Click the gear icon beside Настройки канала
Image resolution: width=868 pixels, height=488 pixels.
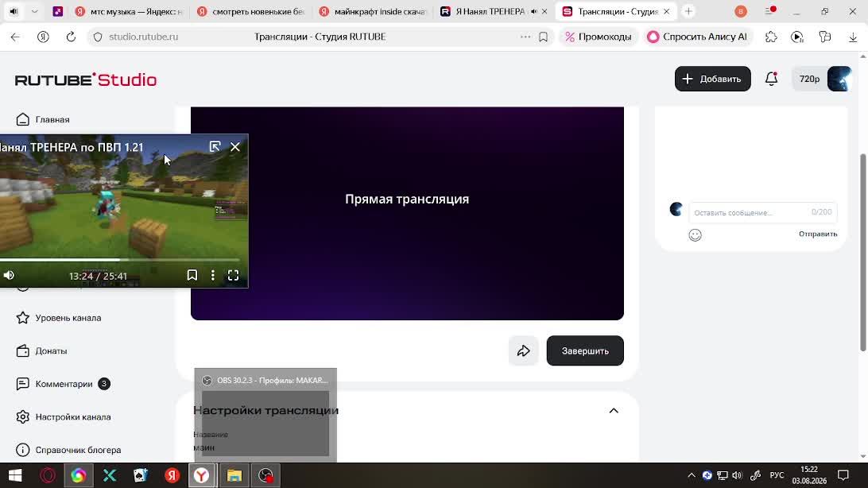[x=23, y=416]
